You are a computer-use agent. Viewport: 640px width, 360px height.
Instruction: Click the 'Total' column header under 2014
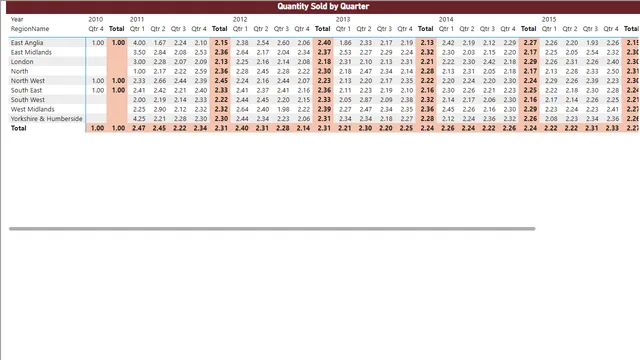529,29
